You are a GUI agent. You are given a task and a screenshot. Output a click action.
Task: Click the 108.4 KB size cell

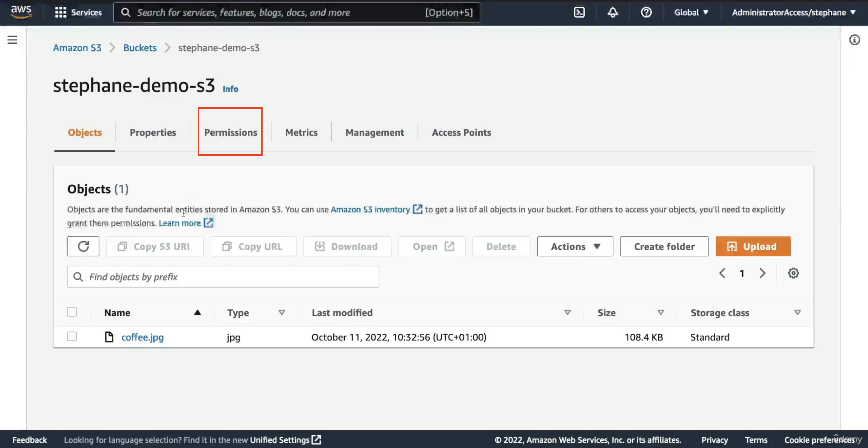coord(644,337)
